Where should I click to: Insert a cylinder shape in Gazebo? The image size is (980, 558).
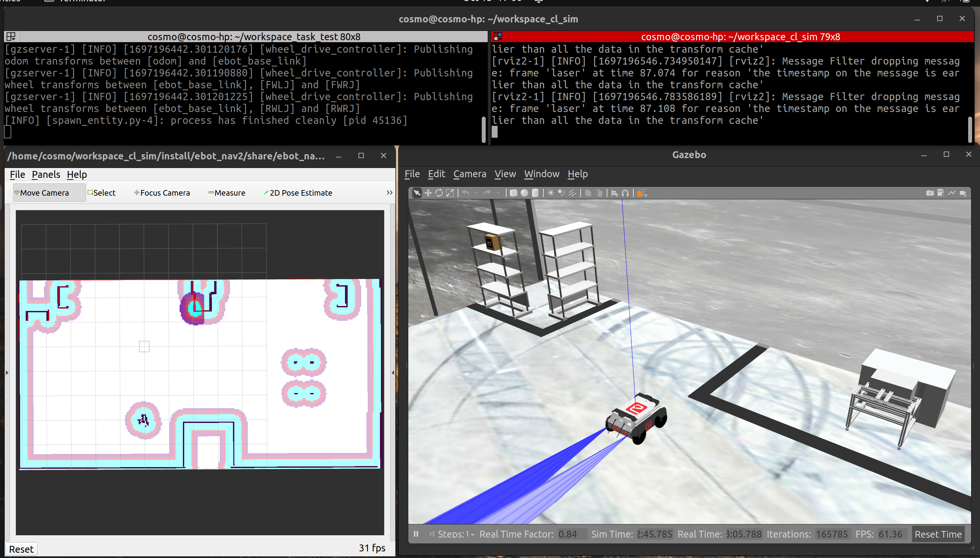(x=535, y=193)
